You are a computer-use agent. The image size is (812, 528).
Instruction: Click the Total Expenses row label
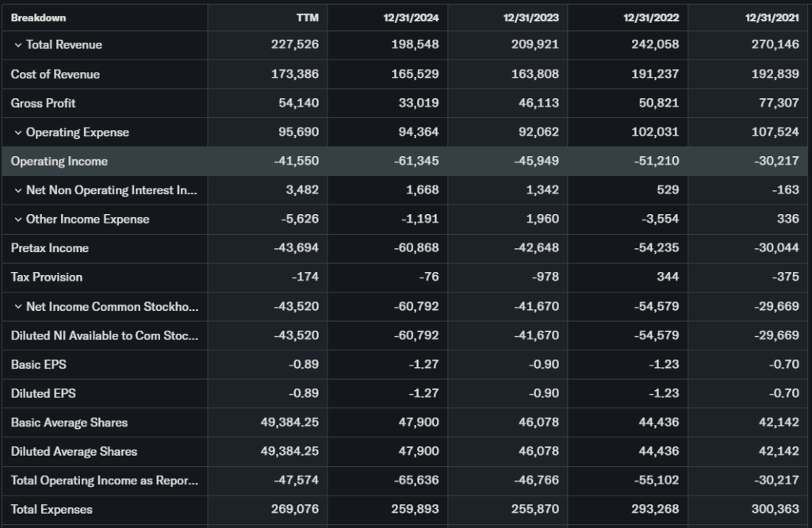coord(52,510)
